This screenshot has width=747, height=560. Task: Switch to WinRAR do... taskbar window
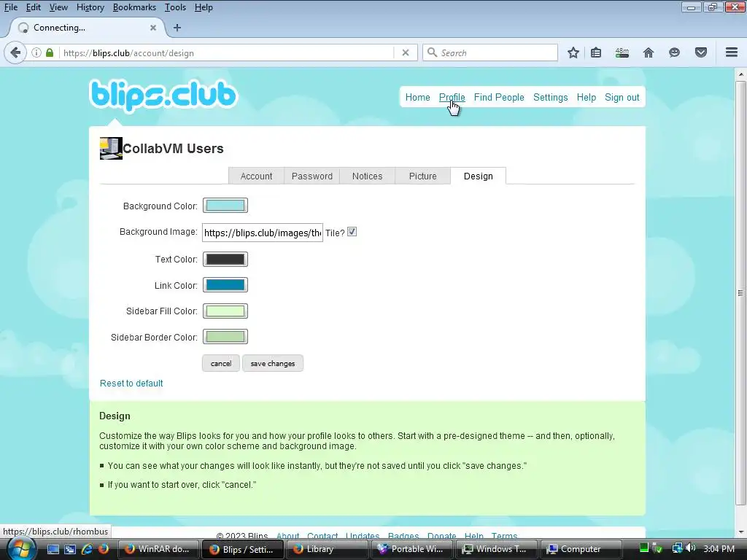pos(158,549)
